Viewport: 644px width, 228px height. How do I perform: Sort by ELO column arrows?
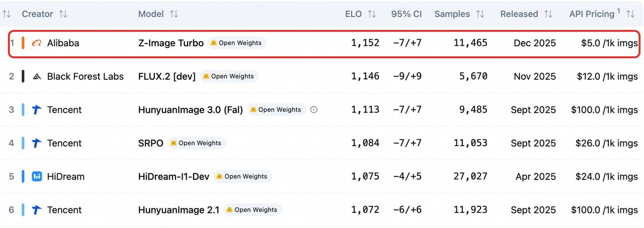(x=372, y=14)
